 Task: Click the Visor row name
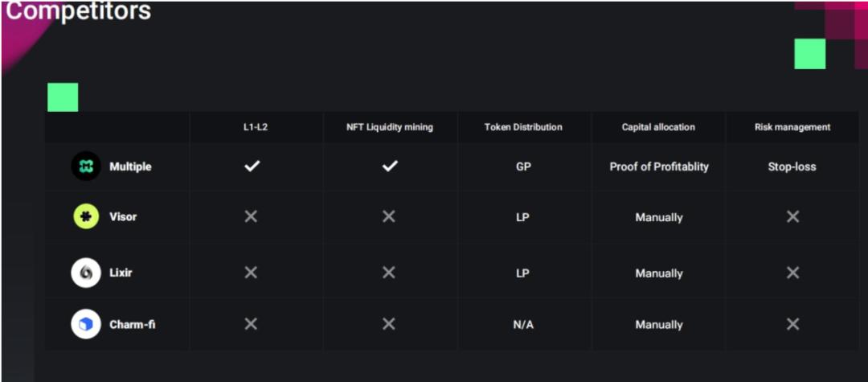[123, 216]
